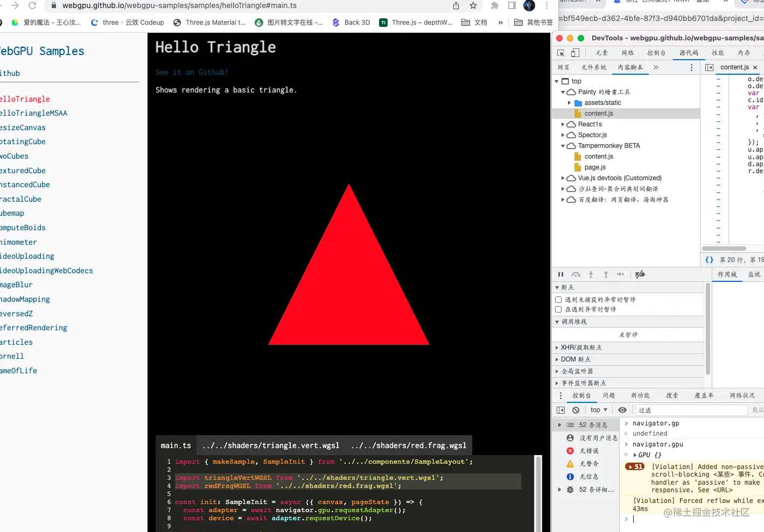Expand the XHR/提取断点 section
764x532 pixels.
[629, 347]
